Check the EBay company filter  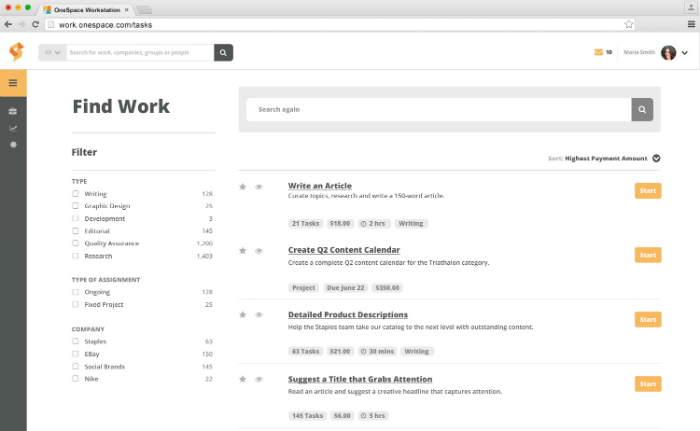pos(75,354)
